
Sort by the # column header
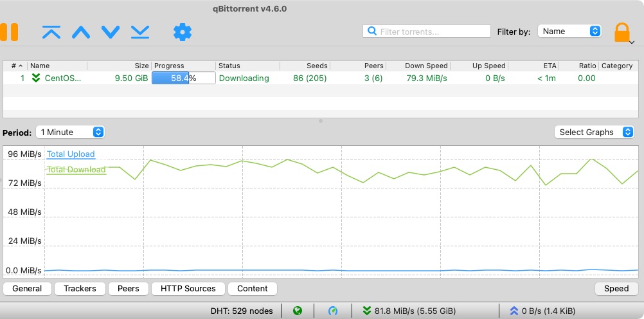[x=15, y=66]
